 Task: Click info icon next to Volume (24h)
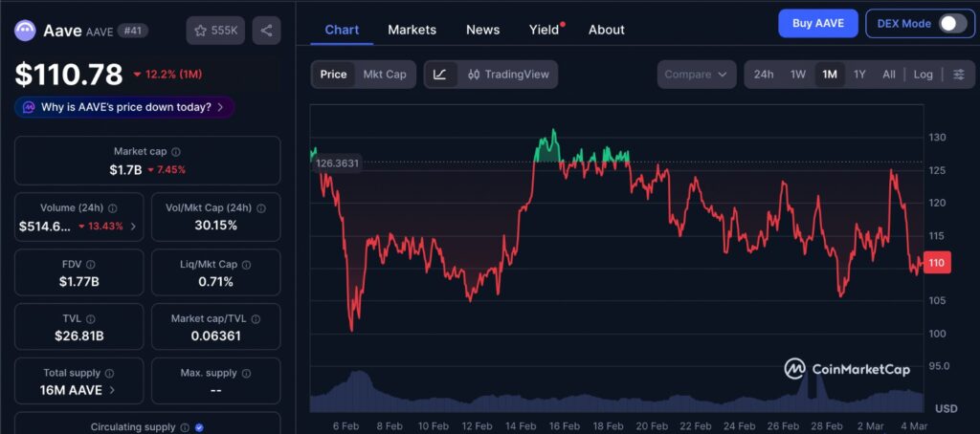click(113, 208)
